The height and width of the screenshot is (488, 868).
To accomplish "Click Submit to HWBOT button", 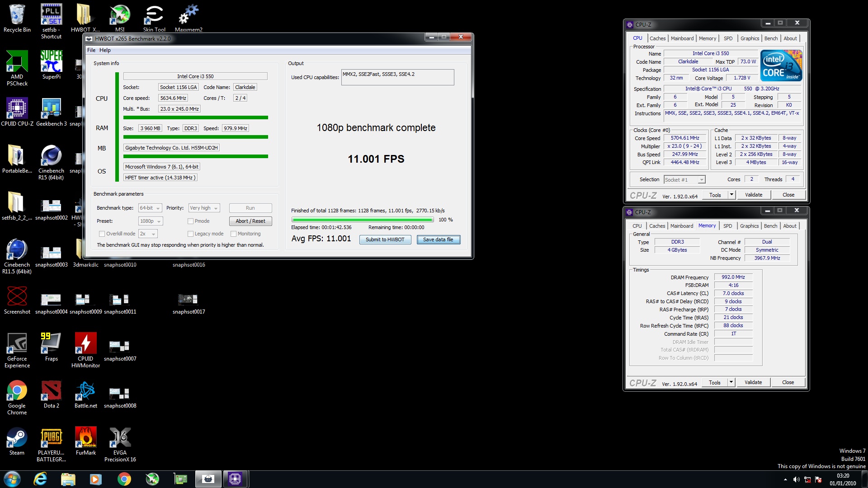I will pos(385,239).
